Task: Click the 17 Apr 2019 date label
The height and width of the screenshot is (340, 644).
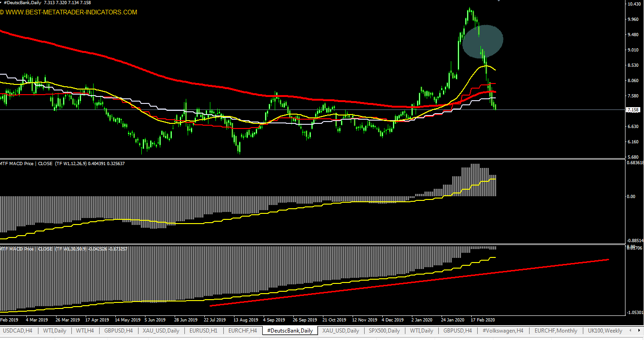Action: pos(97,320)
